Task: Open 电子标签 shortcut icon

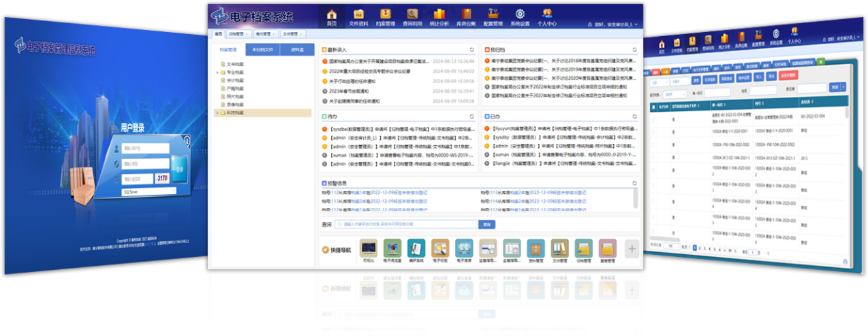Action: [x=439, y=249]
